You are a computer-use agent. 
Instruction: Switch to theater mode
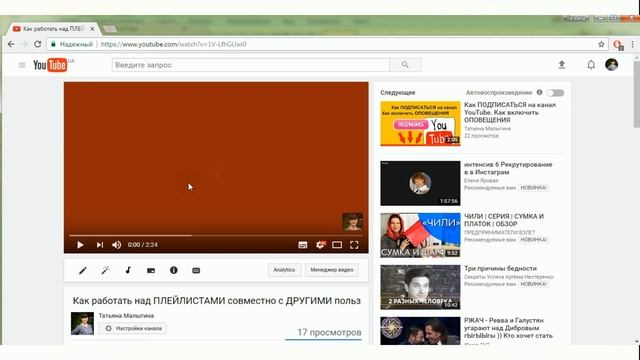337,245
